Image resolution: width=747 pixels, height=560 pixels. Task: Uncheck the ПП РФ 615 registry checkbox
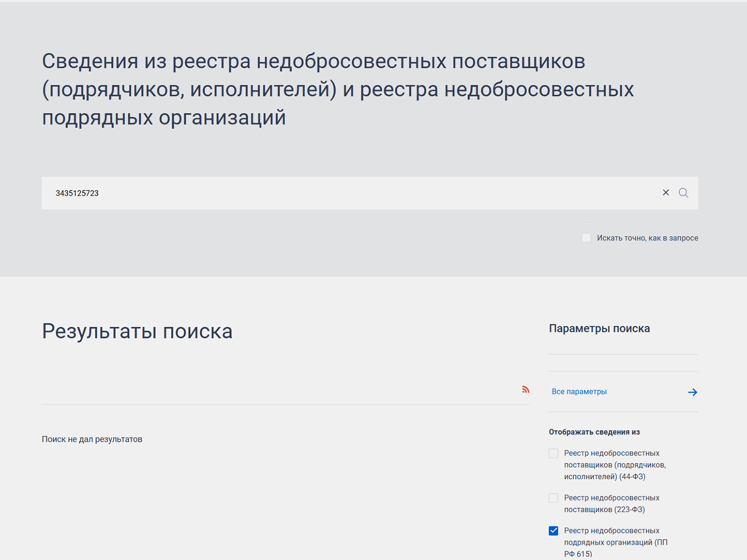[x=553, y=531]
